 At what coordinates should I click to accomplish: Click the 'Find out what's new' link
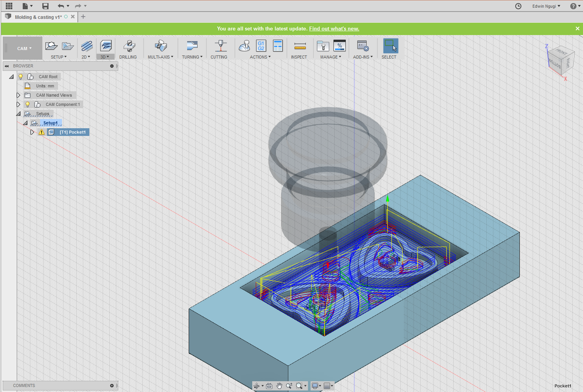click(x=334, y=29)
